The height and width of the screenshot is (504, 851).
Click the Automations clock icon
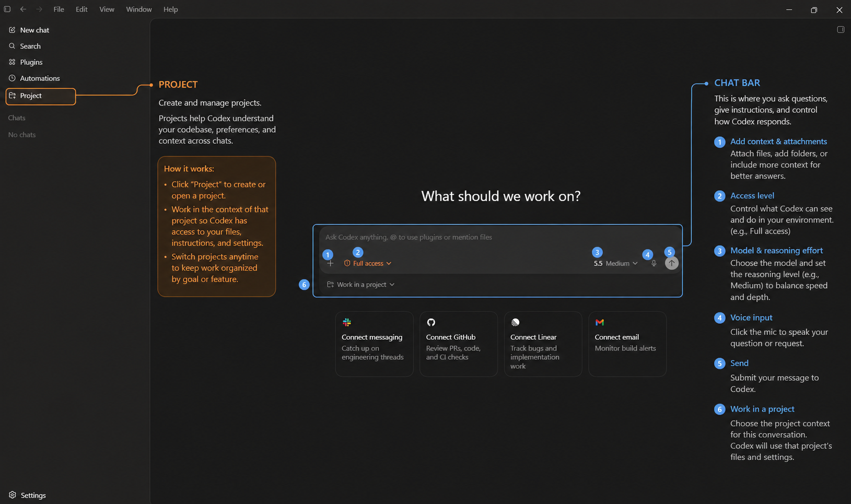coord(12,78)
